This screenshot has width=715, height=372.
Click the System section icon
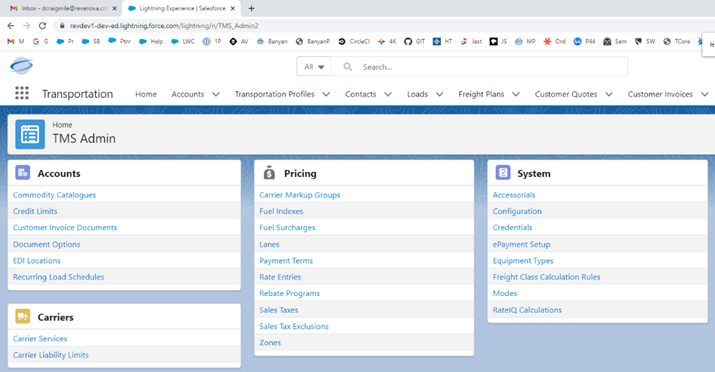pos(503,173)
